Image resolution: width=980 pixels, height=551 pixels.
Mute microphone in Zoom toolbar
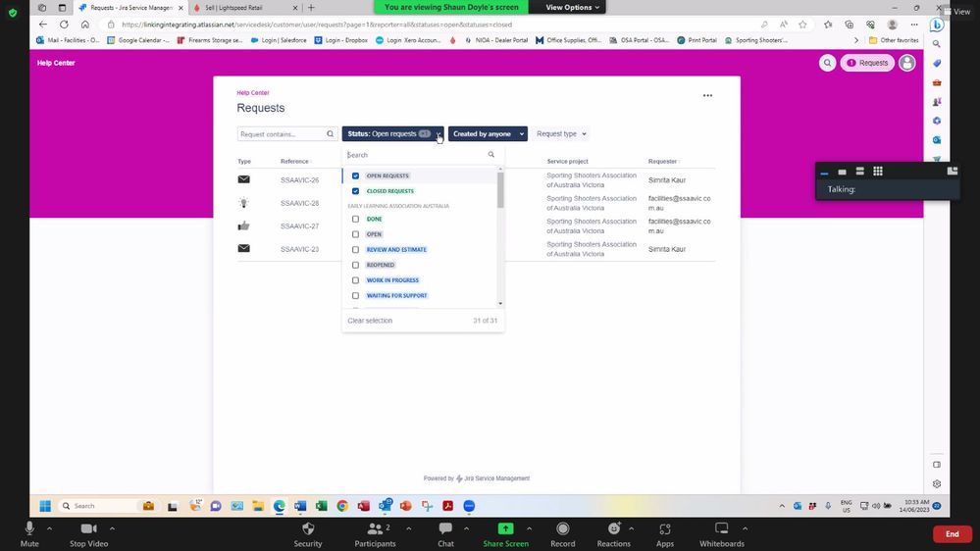click(29, 534)
